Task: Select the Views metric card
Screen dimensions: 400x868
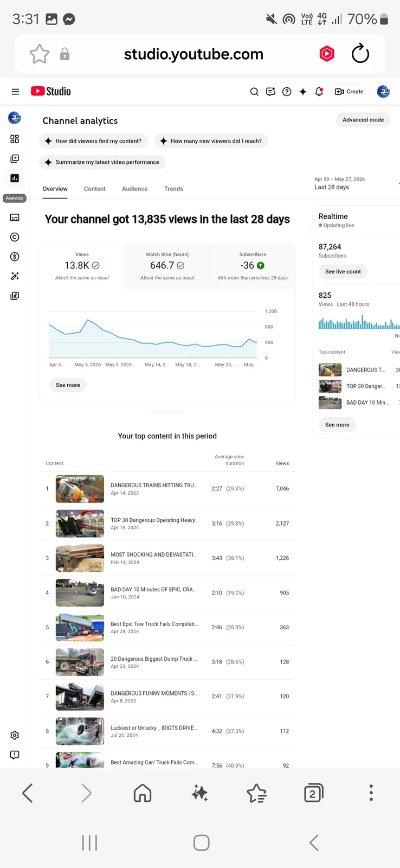Action: [82, 266]
